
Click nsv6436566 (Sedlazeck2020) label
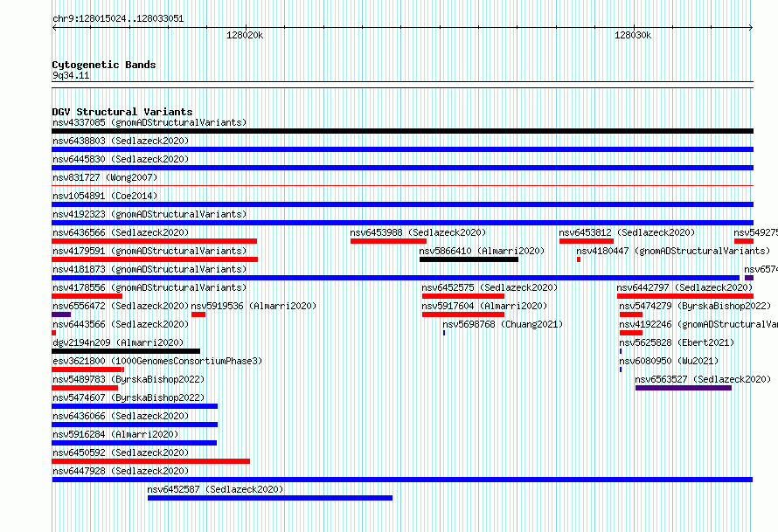pyautogui.click(x=121, y=232)
